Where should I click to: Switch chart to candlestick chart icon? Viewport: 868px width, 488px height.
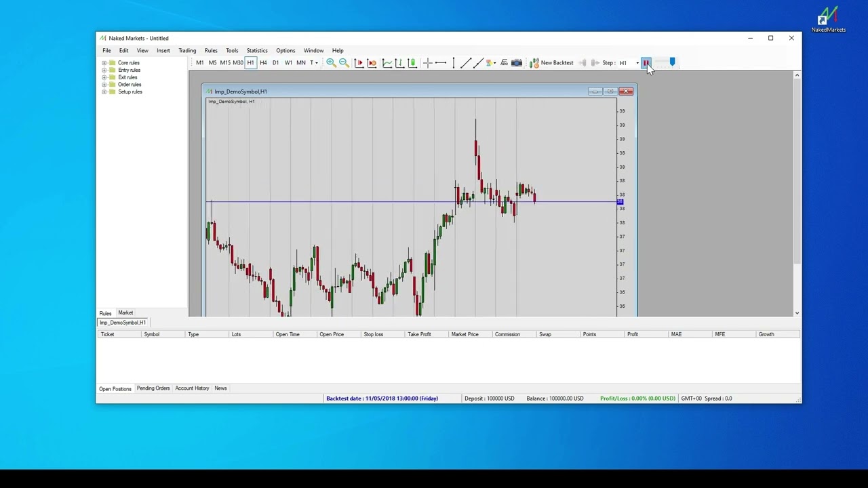point(412,62)
